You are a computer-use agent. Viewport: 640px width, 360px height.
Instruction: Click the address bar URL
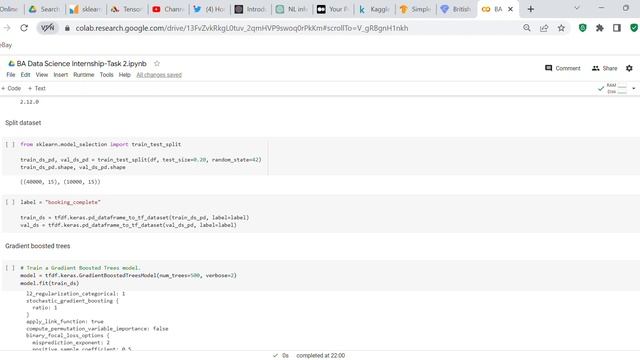pos(242,28)
